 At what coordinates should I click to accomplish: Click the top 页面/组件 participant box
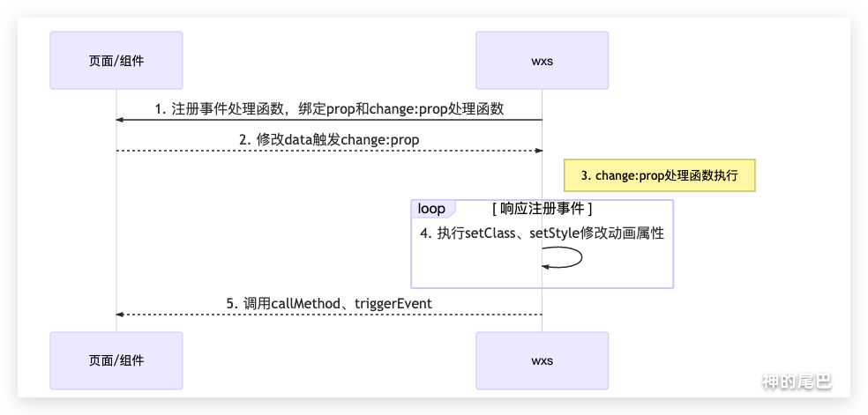coord(116,60)
